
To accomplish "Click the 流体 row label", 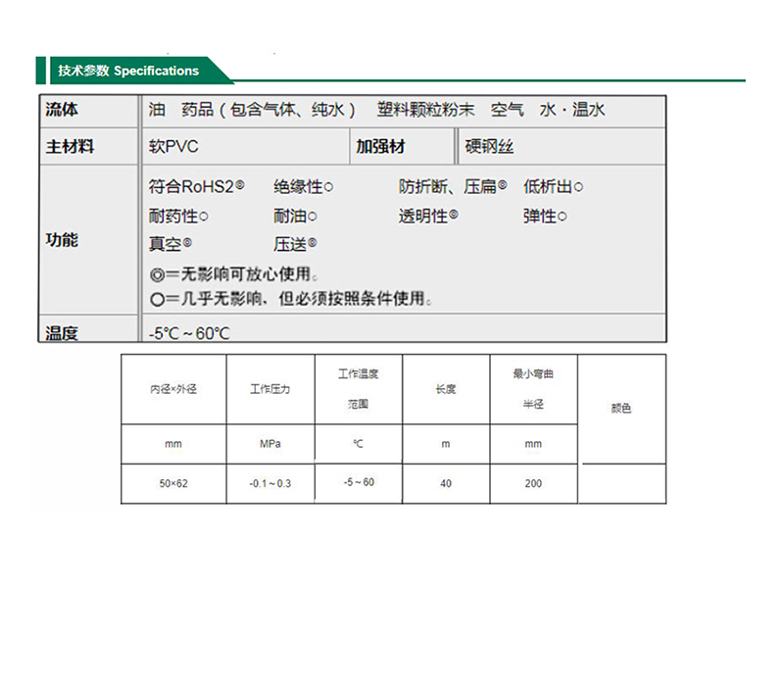I will (x=62, y=110).
